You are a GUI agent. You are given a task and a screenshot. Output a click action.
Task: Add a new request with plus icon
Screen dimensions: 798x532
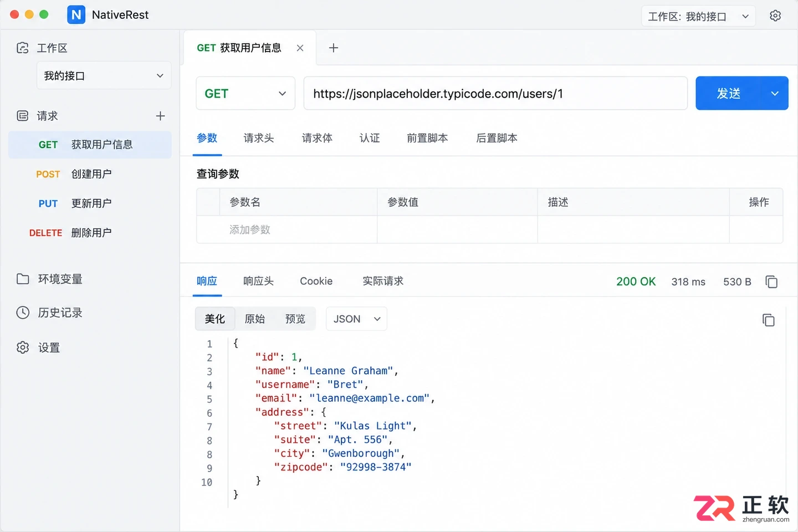(x=160, y=116)
